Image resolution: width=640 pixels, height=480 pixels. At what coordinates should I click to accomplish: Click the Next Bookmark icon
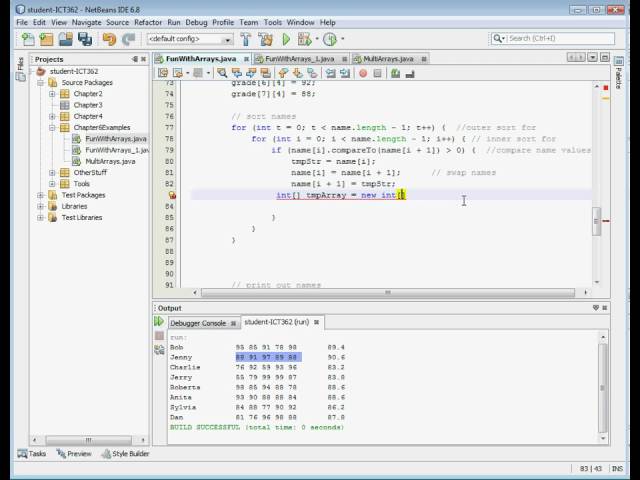[x=298, y=73]
